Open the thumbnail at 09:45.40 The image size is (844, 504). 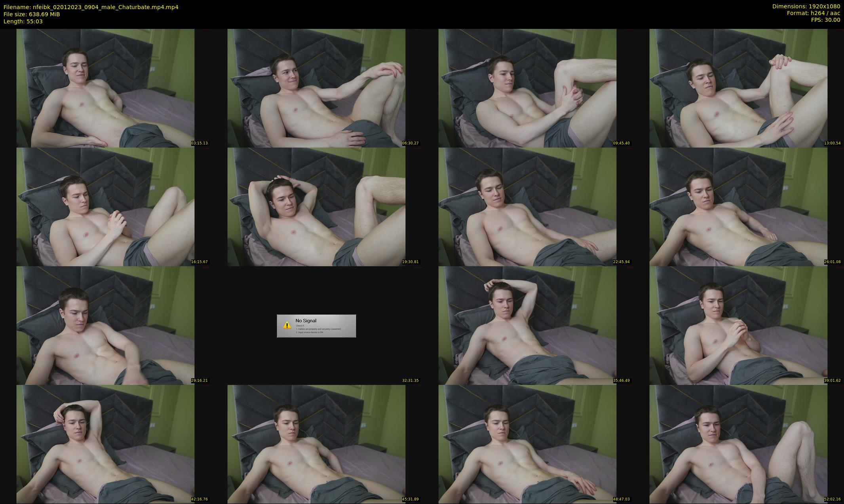tap(527, 88)
